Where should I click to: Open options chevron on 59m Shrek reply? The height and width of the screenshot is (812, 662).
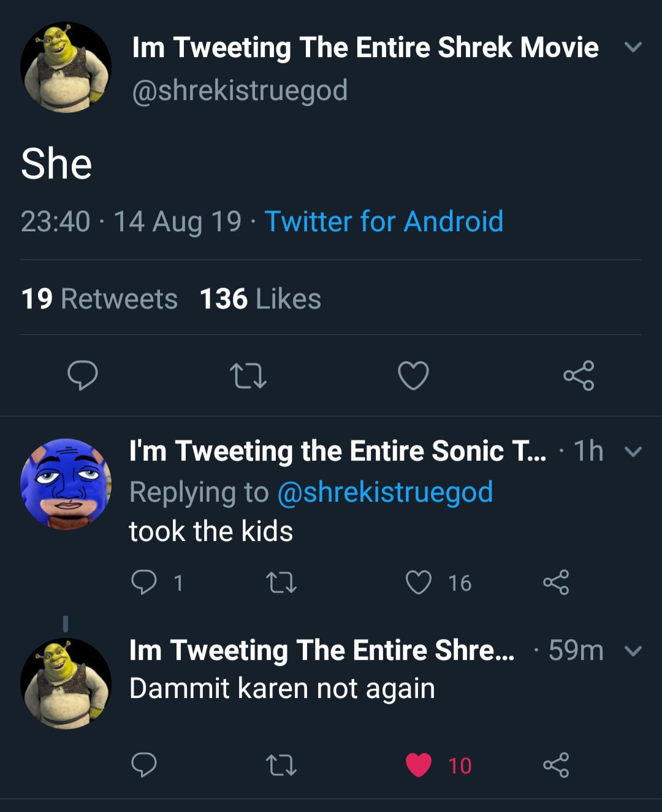point(633,651)
